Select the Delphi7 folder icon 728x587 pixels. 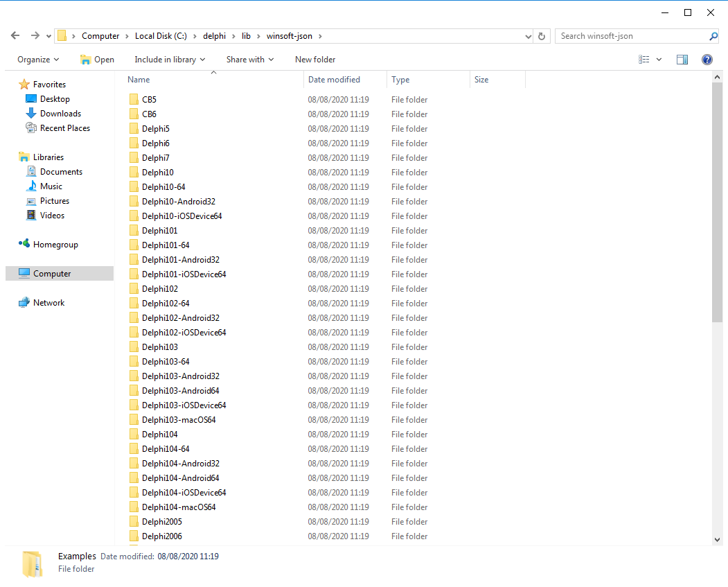[134, 157]
